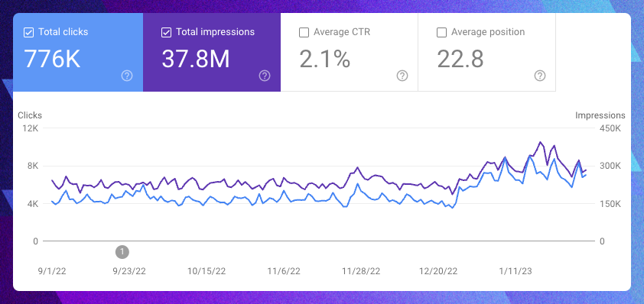Viewport: 644px width, 304px height.
Task: Click the 1/11/23 date label
Action: [x=516, y=271]
